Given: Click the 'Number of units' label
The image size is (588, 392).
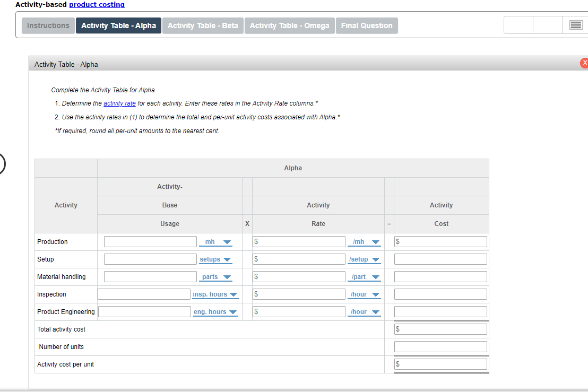Looking at the screenshot, I should click(61, 347).
